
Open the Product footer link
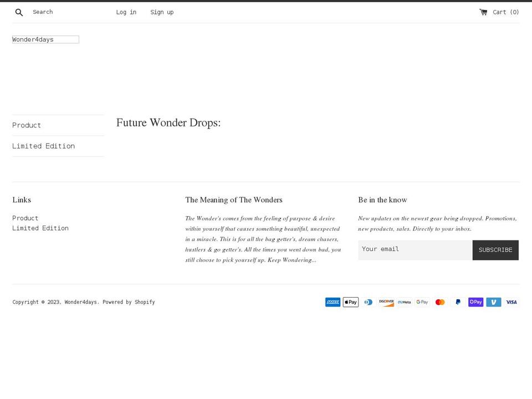click(x=25, y=218)
